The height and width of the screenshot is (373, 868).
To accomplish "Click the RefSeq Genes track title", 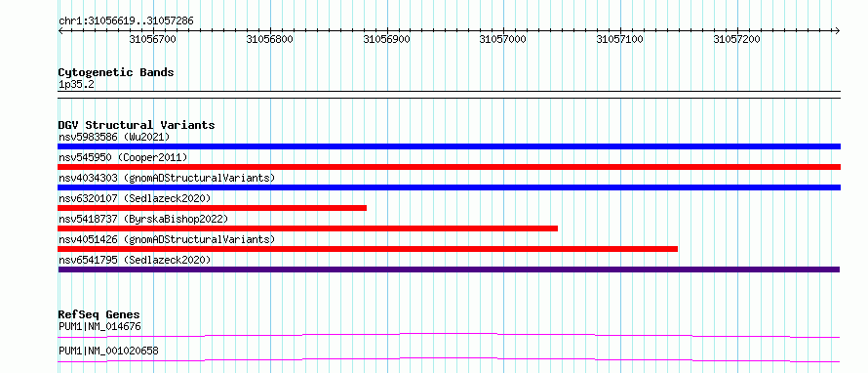I will click(x=99, y=314).
